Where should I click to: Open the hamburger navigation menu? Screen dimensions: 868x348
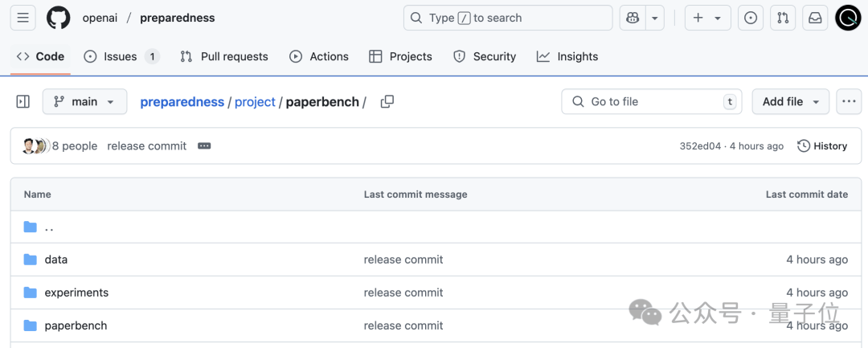(x=23, y=18)
